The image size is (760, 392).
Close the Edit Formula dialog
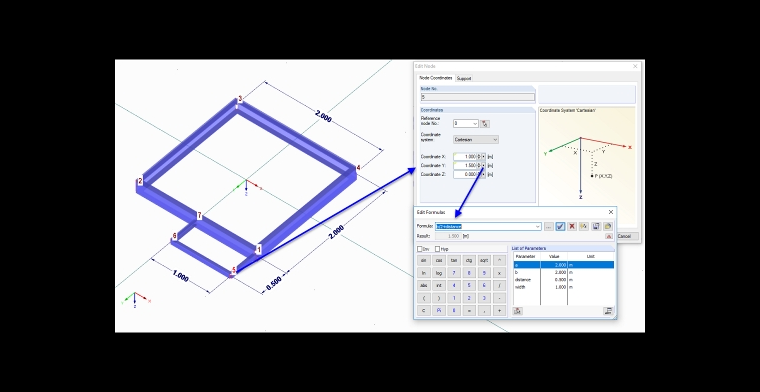(x=611, y=212)
